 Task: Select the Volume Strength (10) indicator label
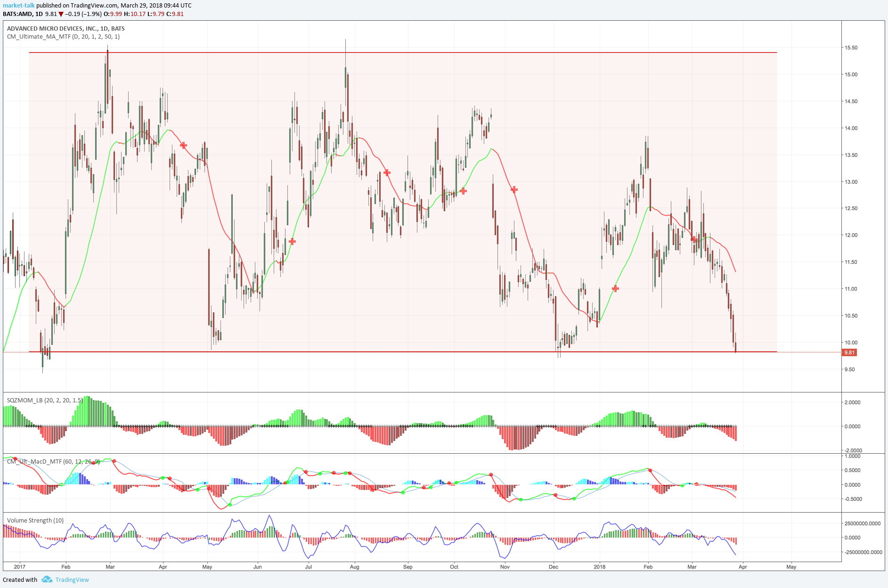tap(35, 520)
